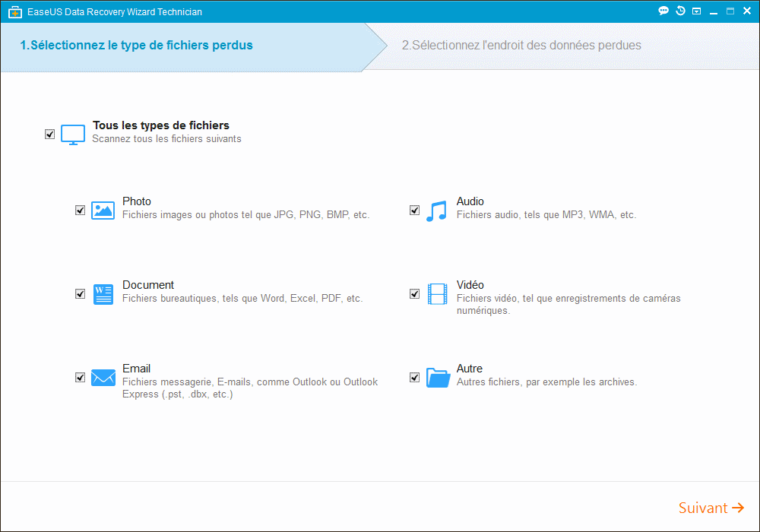760x532 pixels.
Task: Click 'Fichiers audio, tels que MP3' description
Action: 546,214
